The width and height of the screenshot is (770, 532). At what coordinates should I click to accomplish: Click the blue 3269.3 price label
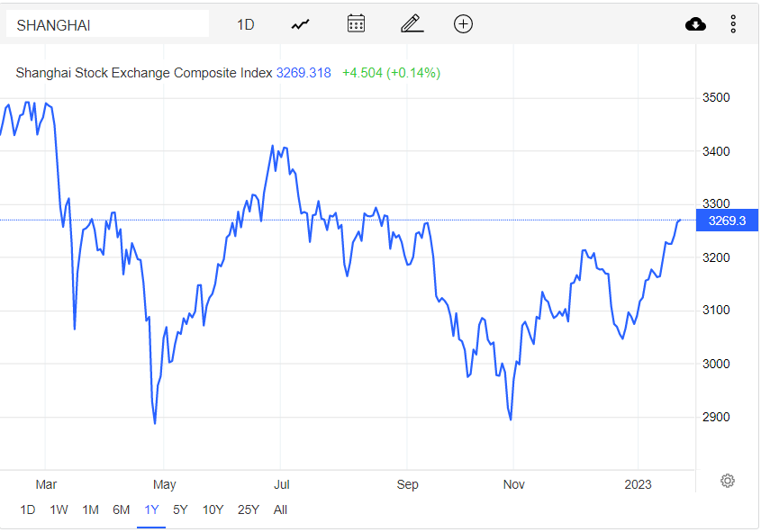click(728, 221)
